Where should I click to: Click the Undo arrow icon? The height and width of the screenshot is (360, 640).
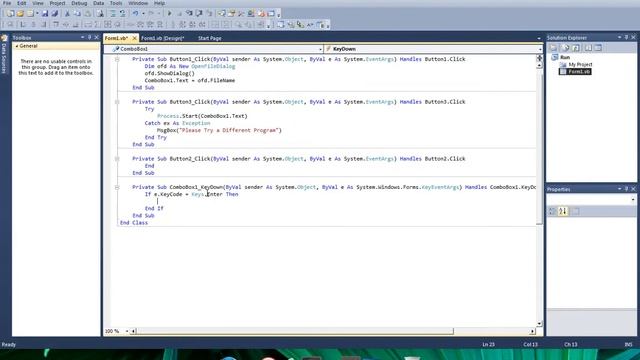pyautogui.click(x=135, y=13)
